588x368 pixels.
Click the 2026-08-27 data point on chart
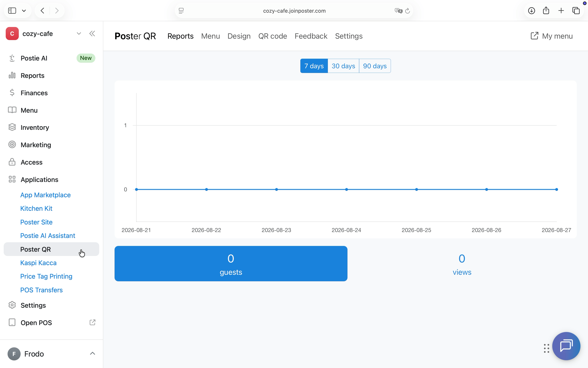[557, 189]
